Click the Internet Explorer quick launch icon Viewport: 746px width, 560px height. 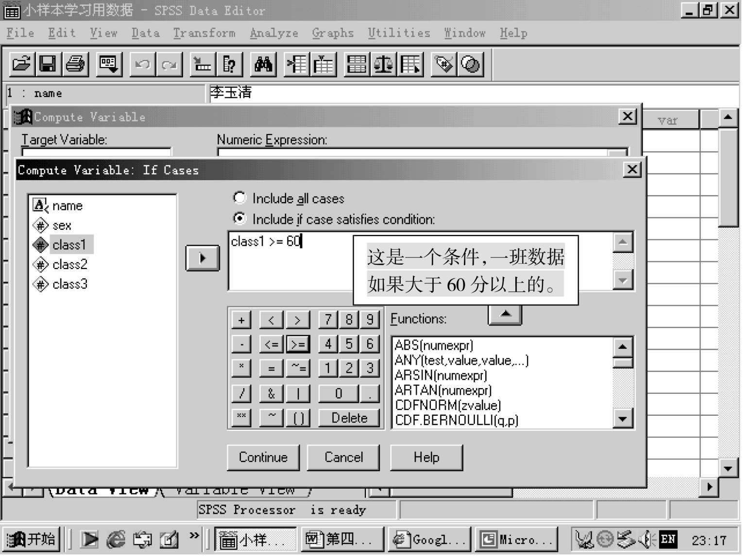tap(116, 539)
